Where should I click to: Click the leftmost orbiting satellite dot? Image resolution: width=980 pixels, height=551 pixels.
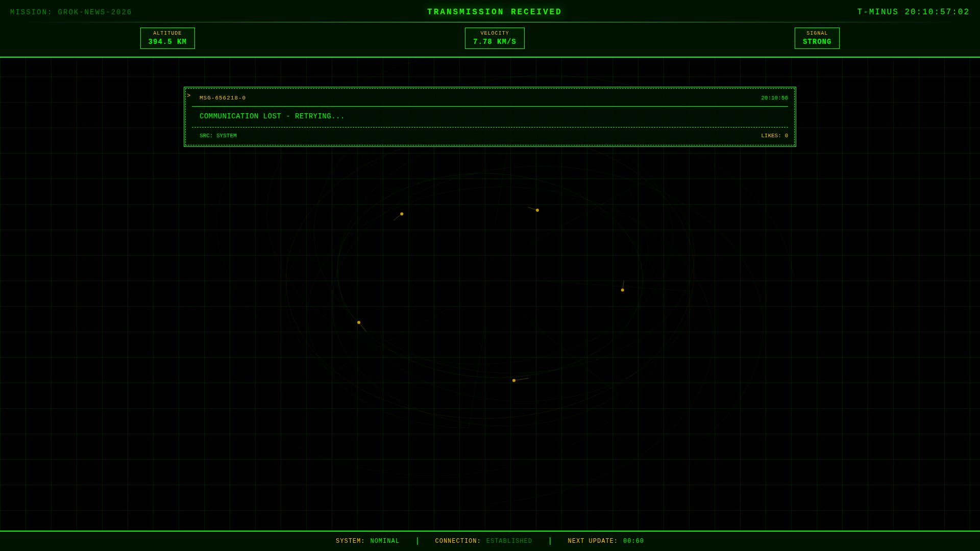pyautogui.click(x=359, y=322)
